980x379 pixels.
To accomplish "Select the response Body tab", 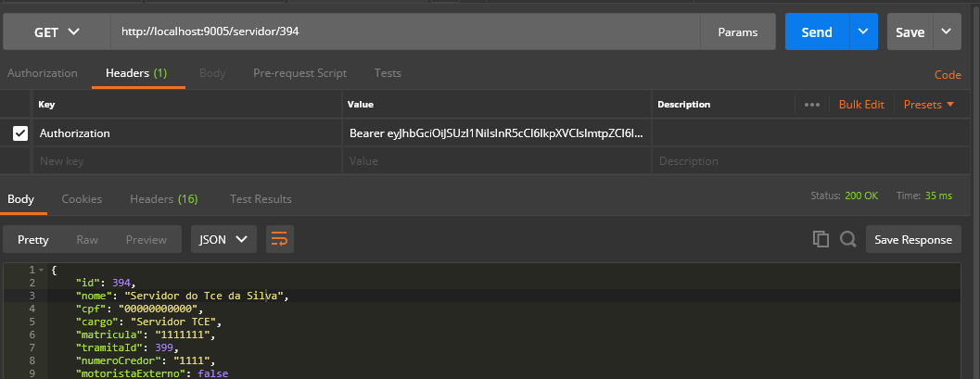I will point(20,199).
